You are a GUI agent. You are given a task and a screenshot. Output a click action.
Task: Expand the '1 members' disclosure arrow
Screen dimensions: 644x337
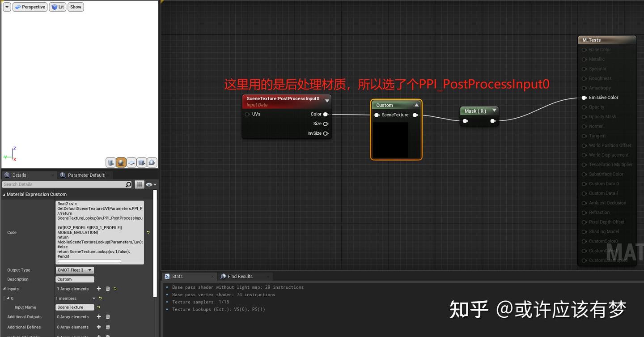[x=94, y=299]
